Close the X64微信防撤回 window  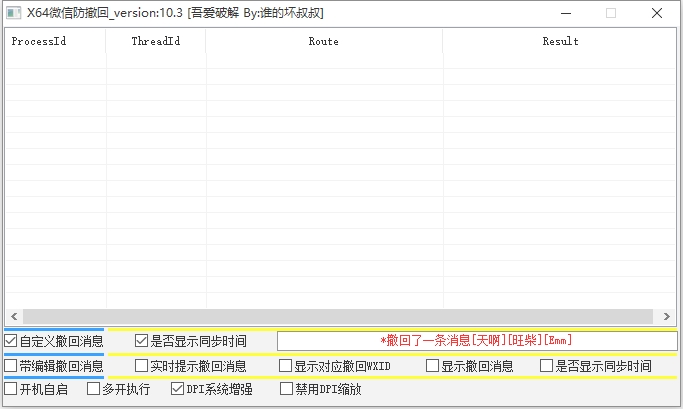click(657, 13)
